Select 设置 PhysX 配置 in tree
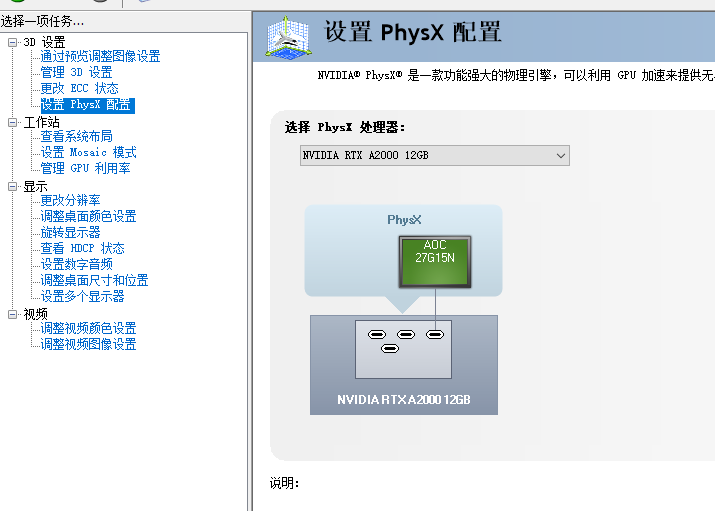 click(x=88, y=105)
